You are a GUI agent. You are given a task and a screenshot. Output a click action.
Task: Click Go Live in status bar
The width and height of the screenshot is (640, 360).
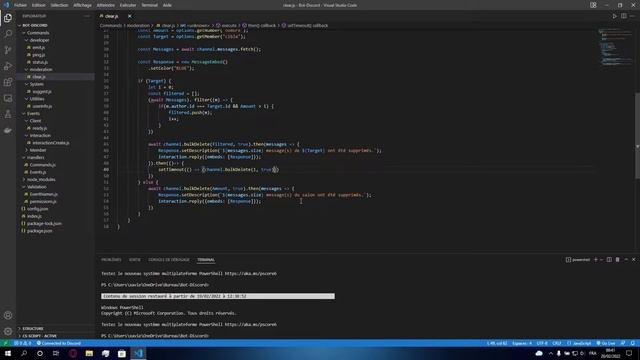pos(606,343)
